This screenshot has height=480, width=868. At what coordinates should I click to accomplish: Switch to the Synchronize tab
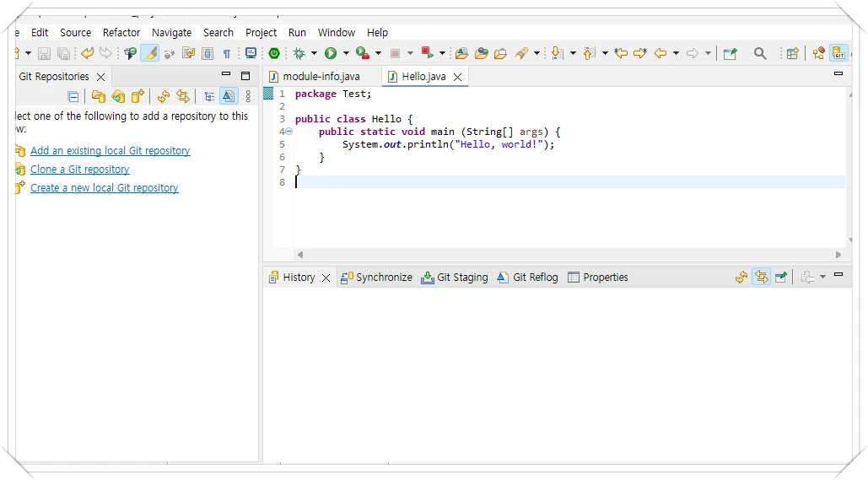pos(376,278)
